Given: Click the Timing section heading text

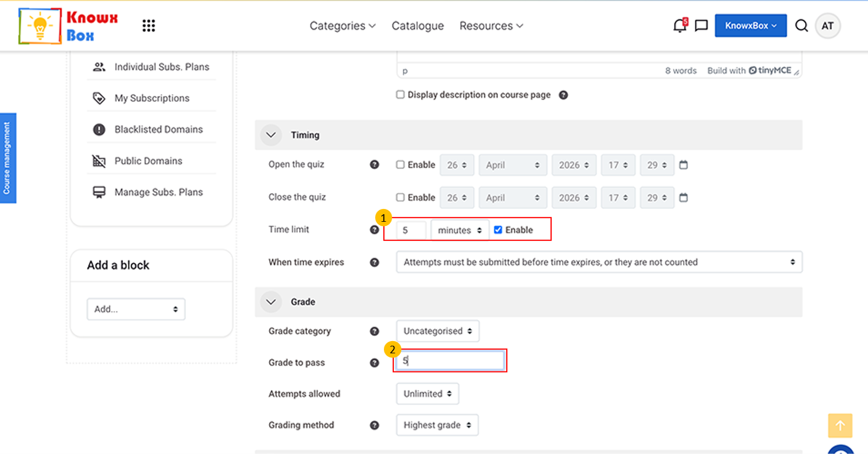Looking at the screenshot, I should (305, 135).
